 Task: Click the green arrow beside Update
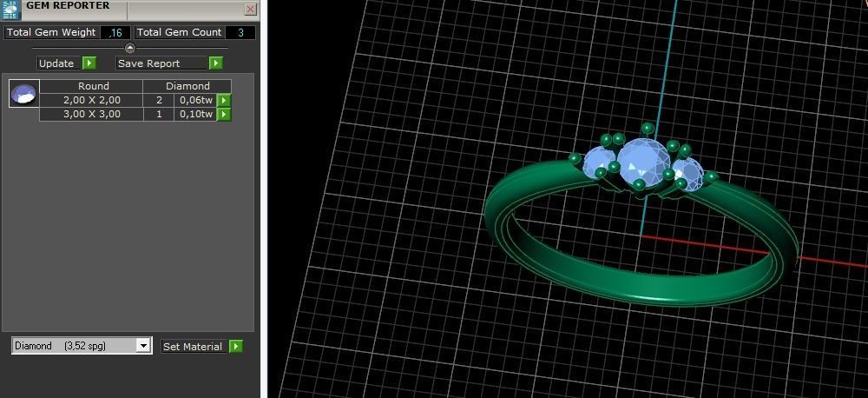[89, 63]
